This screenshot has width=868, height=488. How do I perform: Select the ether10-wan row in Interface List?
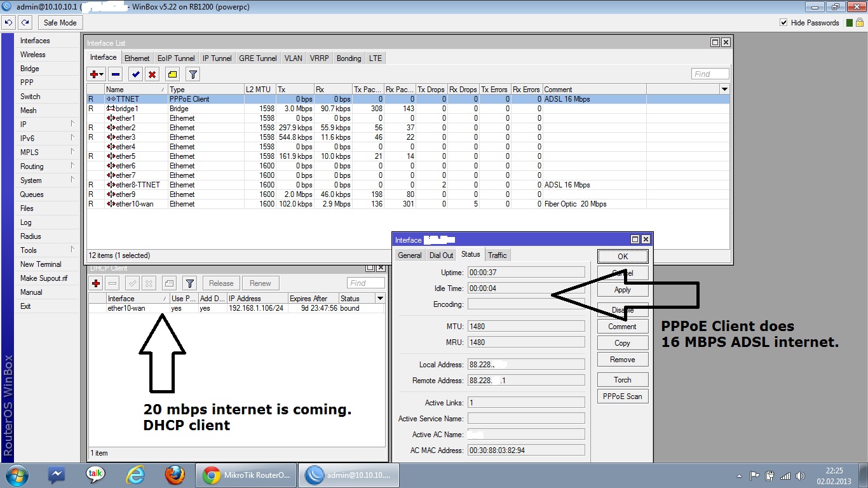tap(408, 204)
